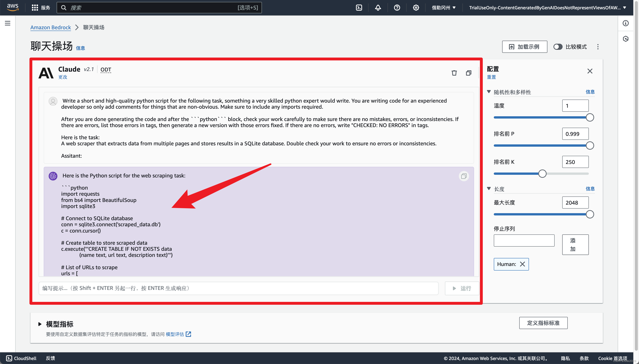
Task: Open the three-dot more options menu
Action: coord(598,47)
